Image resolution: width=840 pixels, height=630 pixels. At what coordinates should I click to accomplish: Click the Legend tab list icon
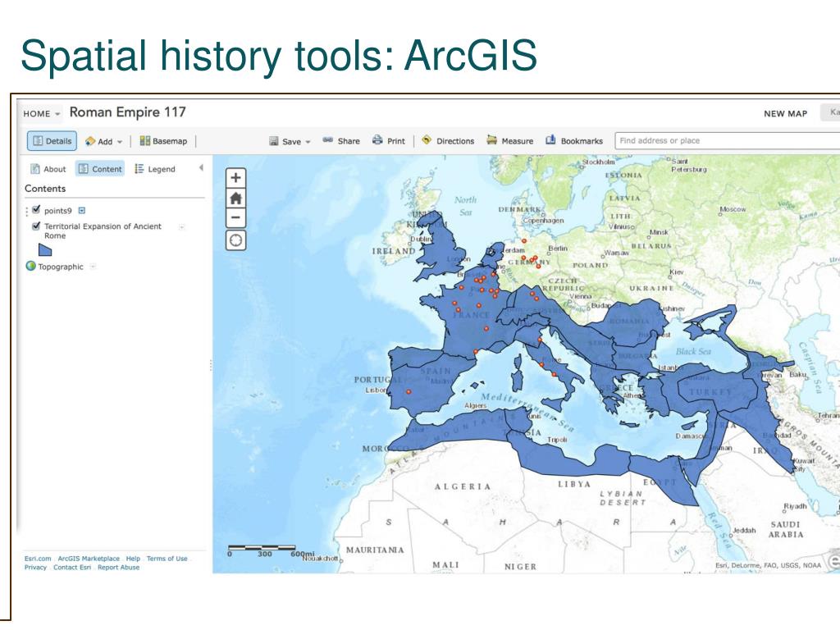coord(139,169)
